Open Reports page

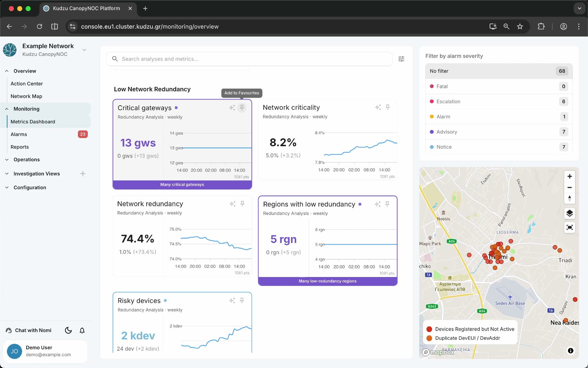(x=20, y=147)
